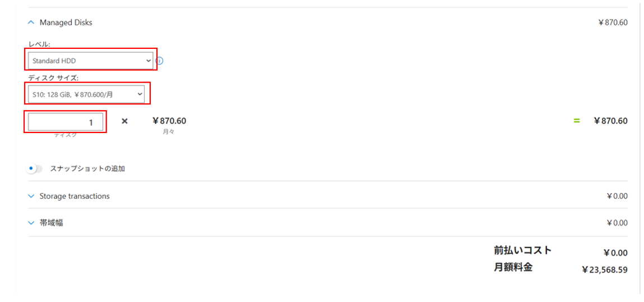
Task: Click the info icon beside Standard HDD dropdown
Action: tap(159, 61)
